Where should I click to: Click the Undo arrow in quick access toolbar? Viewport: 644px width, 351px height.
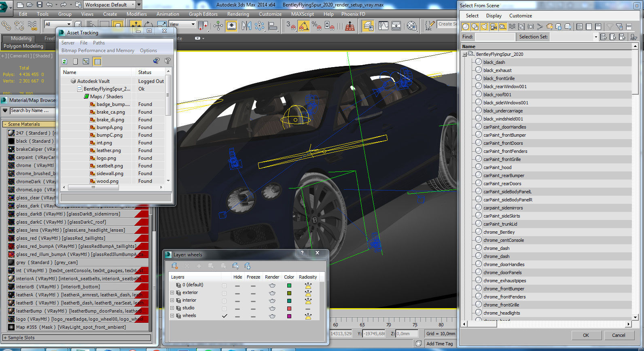[x=49, y=4]
